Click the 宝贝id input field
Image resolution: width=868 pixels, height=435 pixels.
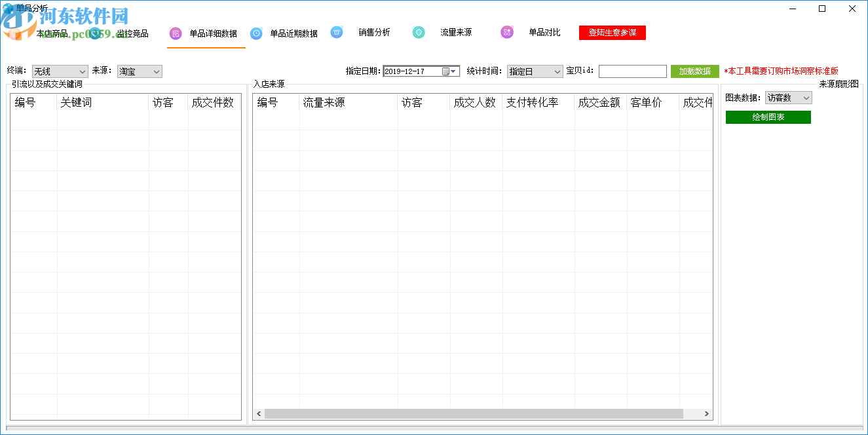[632, 71]
